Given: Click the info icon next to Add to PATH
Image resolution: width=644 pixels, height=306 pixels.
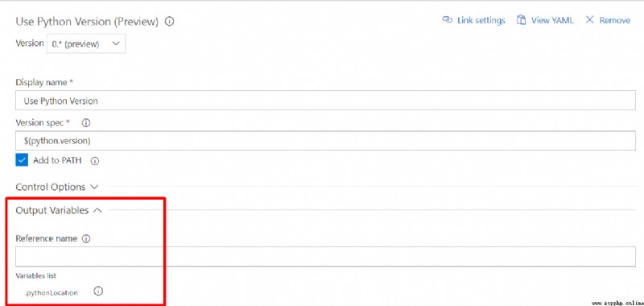Looking at the screenshot, I should 95,161.
